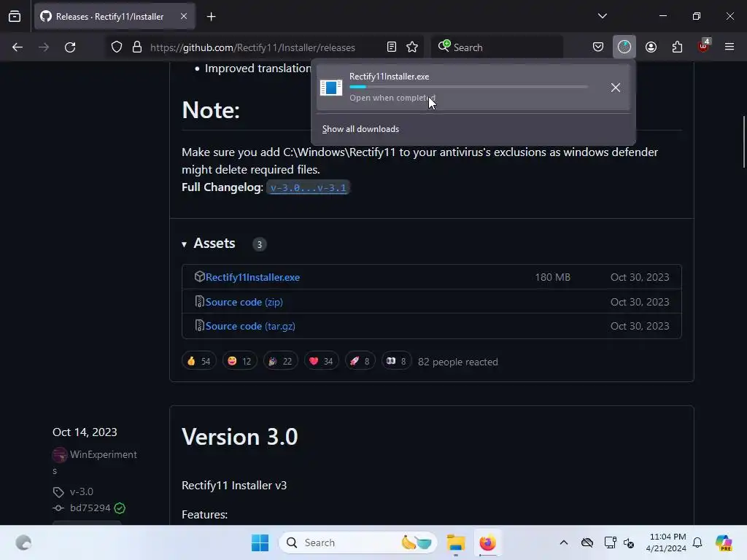Collapse the Assets section triangle
Viewport: 747px width, 560px height.
(x=184, y=244)
